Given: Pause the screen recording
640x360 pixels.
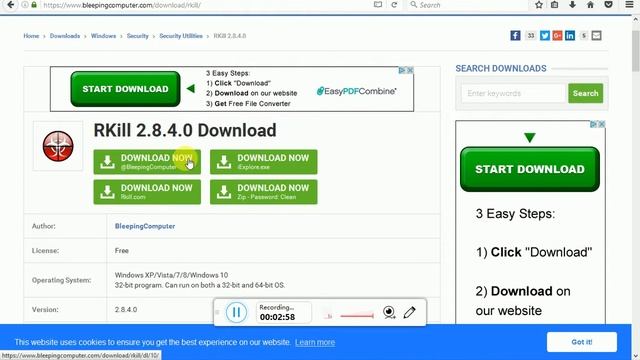Looking at the screenshot, I should click(236, 312).
